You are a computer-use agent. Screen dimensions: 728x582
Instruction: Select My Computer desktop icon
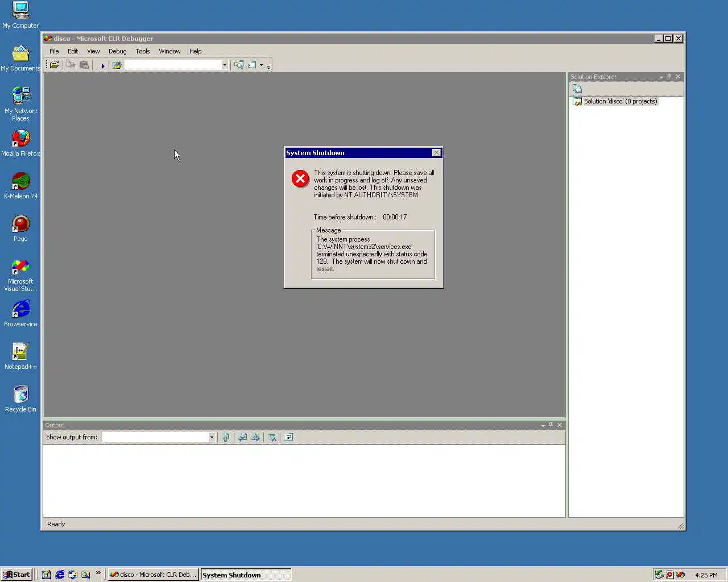(20, 15)
